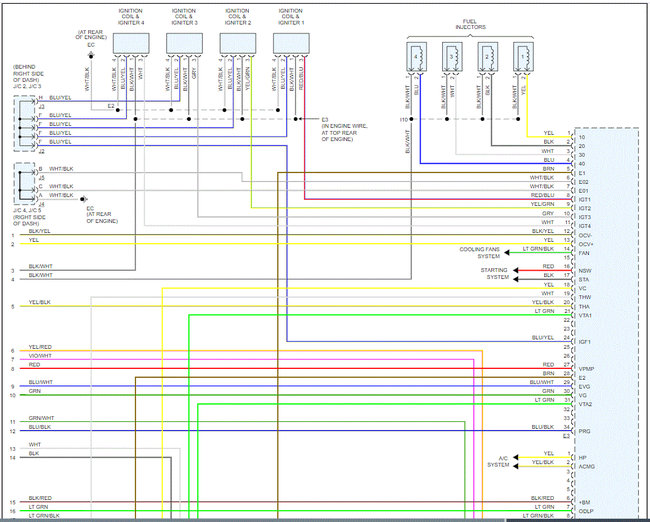Click the "COOLING FANS SYSTEM" label
This screenshot has height=522, width=650.
point(479,253)
